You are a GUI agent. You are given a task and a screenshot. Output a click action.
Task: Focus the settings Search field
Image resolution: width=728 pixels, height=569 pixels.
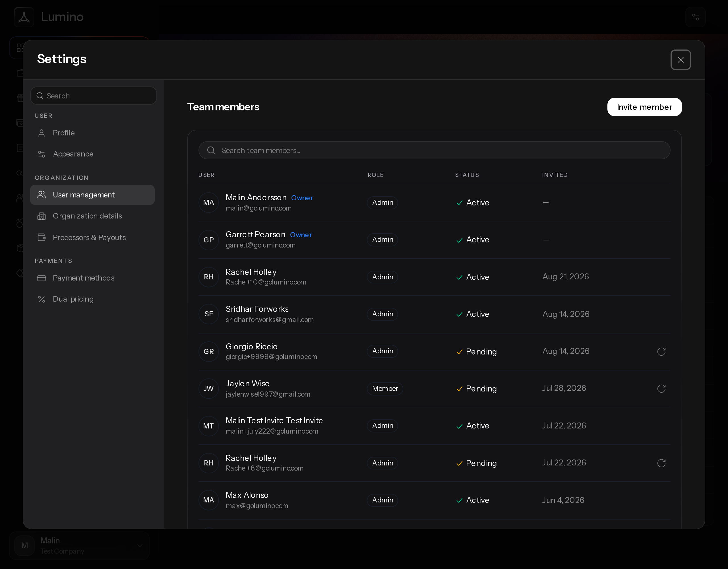point(93,96)
